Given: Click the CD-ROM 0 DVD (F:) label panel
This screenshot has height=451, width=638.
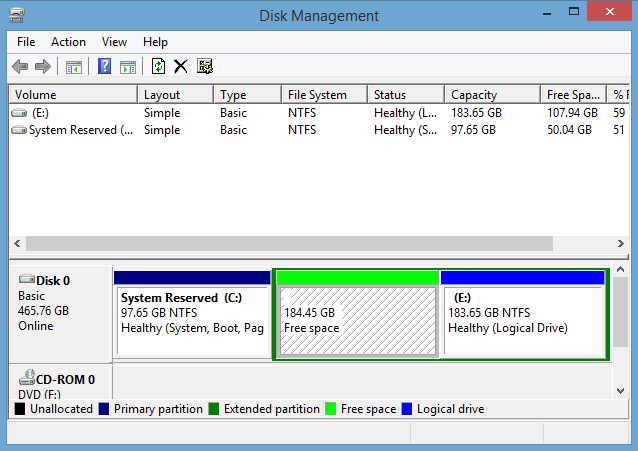Looking at the screenshot, I should tap(60, 382).
